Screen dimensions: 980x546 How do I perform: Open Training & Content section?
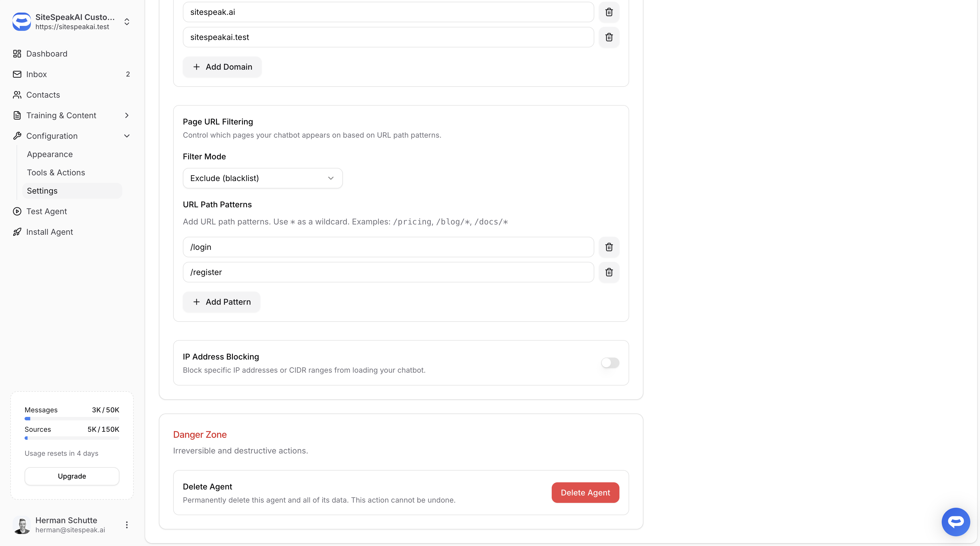(x=72, y=115)
